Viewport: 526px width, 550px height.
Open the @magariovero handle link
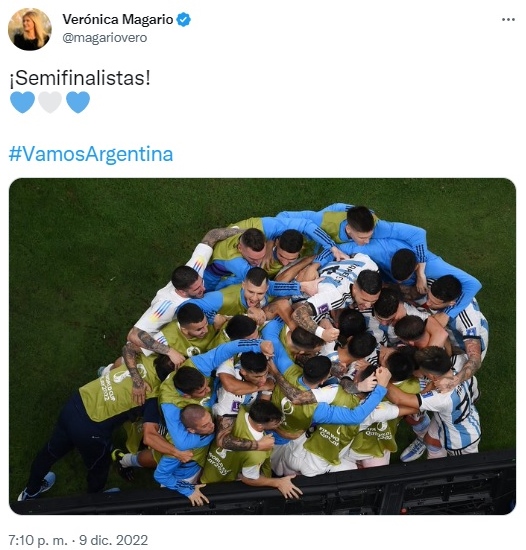[x=104, y=38]
